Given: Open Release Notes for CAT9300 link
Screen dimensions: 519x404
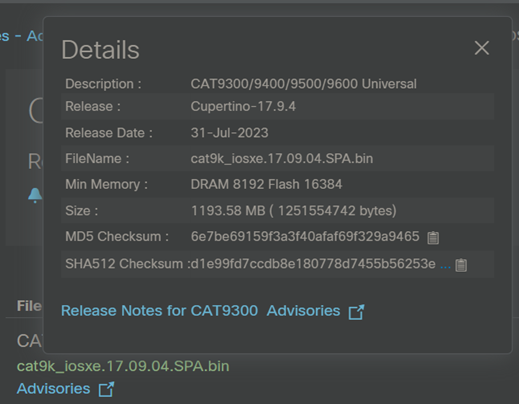Looking at the screenshot, I should click(x=159, y=311).
